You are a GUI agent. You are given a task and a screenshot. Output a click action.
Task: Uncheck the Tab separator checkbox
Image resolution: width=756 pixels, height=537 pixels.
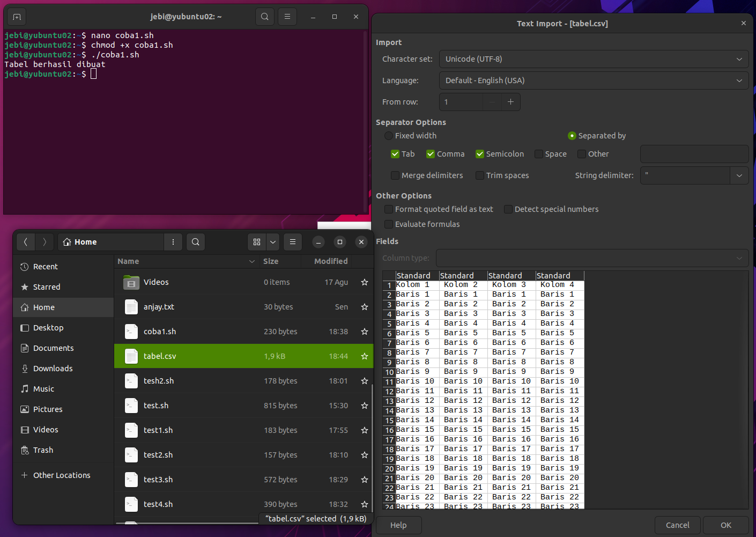click(x=395, y=154)
